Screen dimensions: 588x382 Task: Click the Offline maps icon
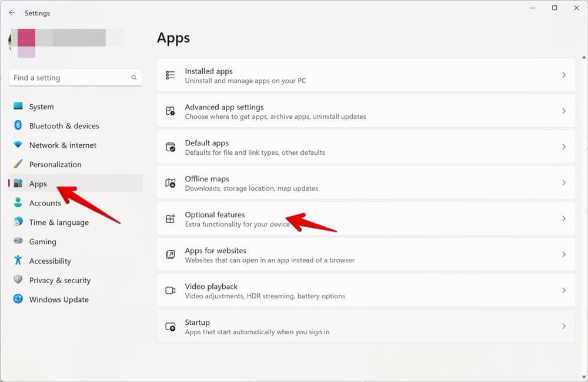[171, 182]
